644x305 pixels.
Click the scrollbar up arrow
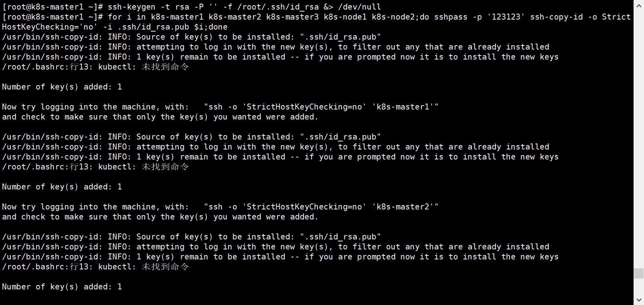[639, 5]
